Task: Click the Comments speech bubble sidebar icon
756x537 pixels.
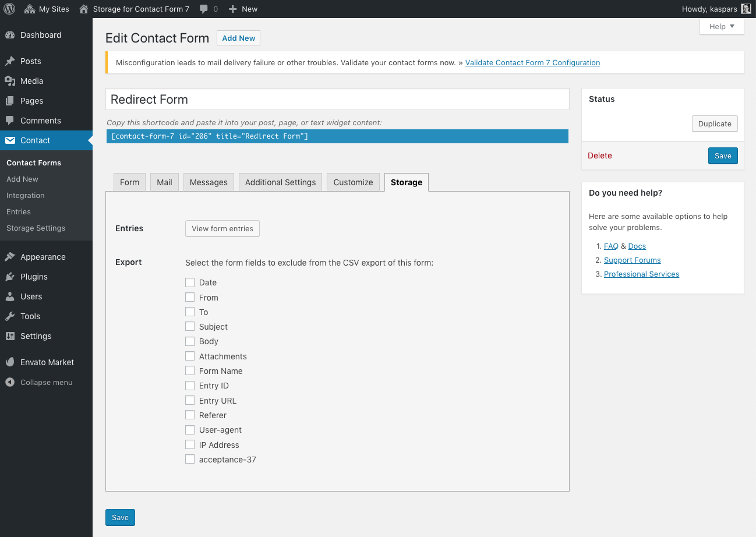Action: pyautogui.click(x=10, y=121)
